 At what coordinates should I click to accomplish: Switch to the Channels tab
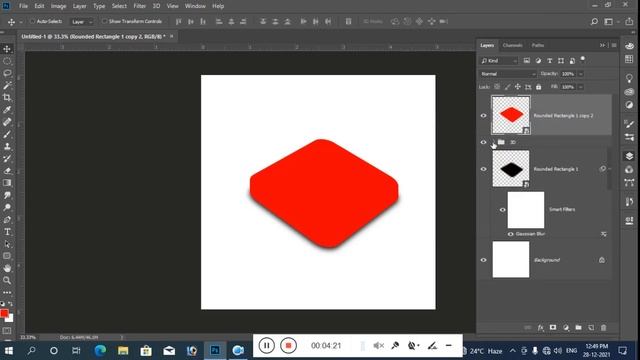point(513,45)
